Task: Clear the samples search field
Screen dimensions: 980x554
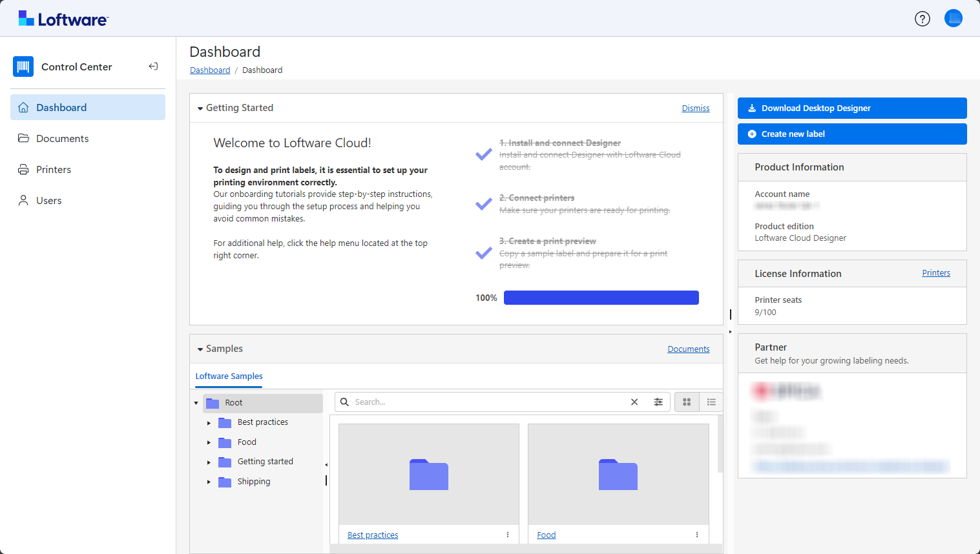Action: click(634, 402)
